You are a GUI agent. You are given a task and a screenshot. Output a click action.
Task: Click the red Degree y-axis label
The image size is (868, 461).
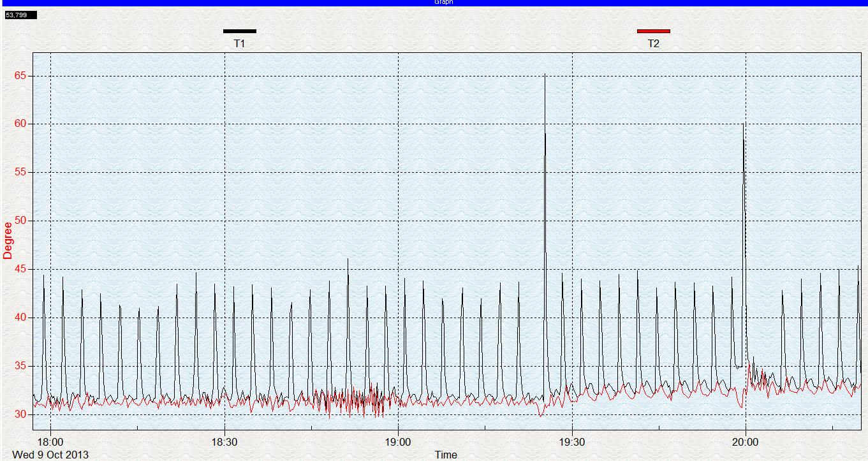click(8, 240)
